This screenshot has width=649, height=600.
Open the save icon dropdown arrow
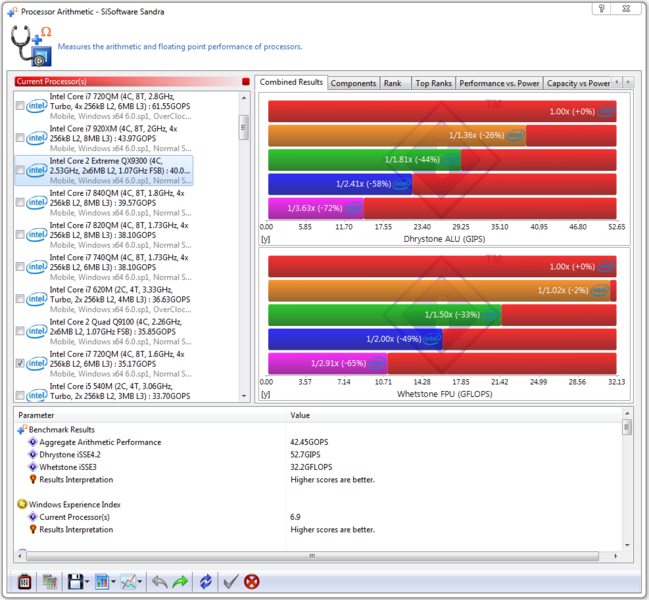click(87, 582)
